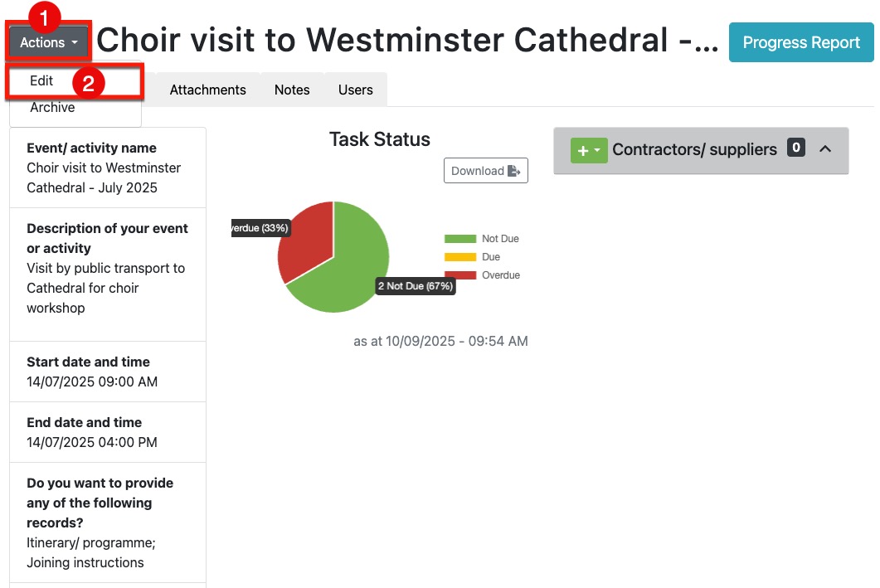Select Archive in the Actions menu
The image size is (880, 588).
click(52, 108)
